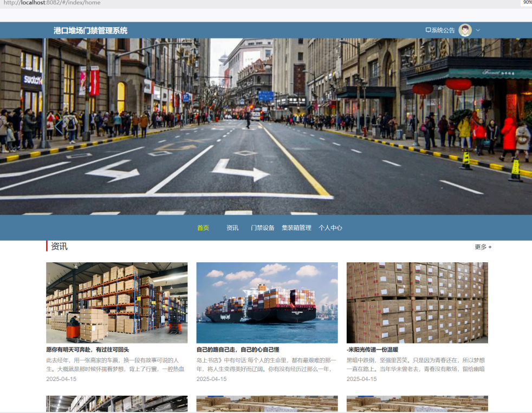Open article titled 愿你有明天可奔赴，有过往可回头
This screenshot has width=532, height=413.
tap(88, 350)
